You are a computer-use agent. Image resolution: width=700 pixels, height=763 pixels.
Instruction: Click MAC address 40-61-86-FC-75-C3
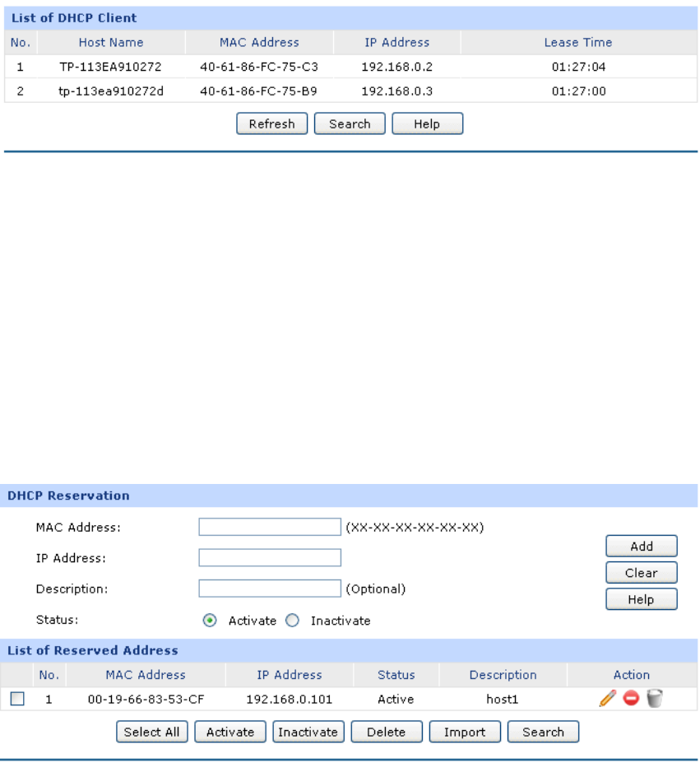click(x=259, y=67)
